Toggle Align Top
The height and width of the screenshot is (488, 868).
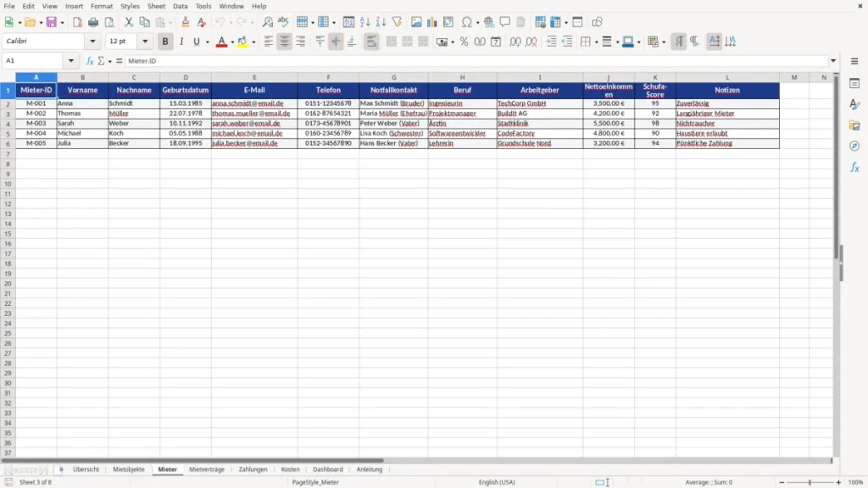pos(320,42)
